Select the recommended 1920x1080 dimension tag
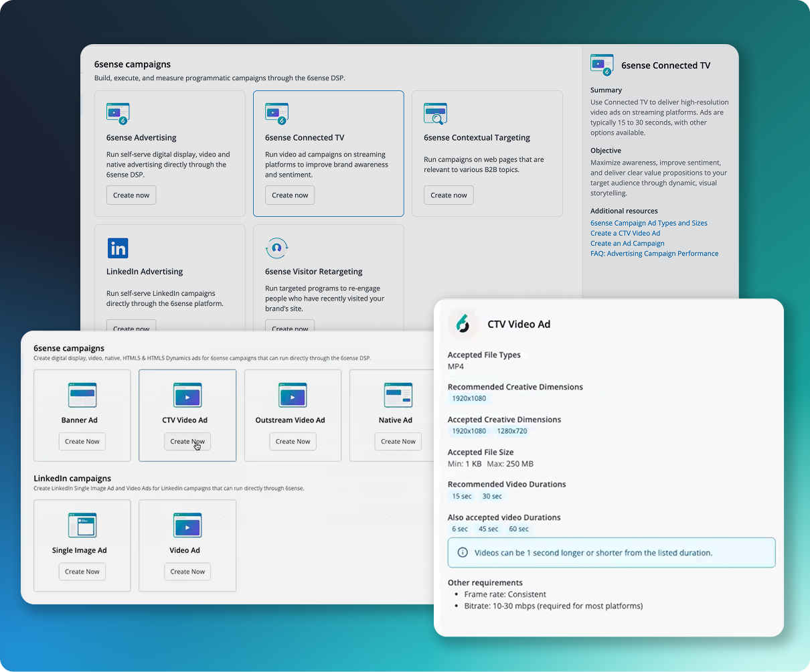 [469, 398]
